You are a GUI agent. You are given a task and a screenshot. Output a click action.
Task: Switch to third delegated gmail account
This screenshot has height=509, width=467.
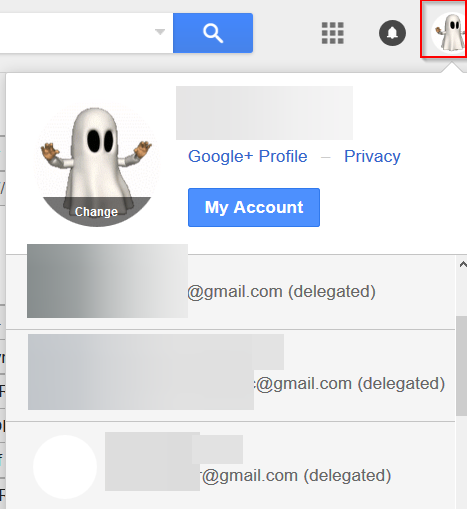(x=231, y=465)
